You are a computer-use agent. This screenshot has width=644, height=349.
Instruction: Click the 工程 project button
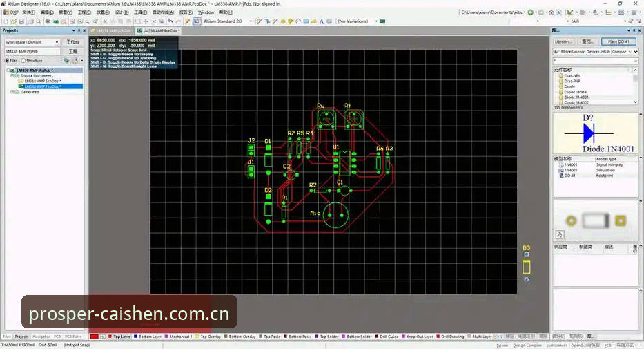(x=72, y=51)
